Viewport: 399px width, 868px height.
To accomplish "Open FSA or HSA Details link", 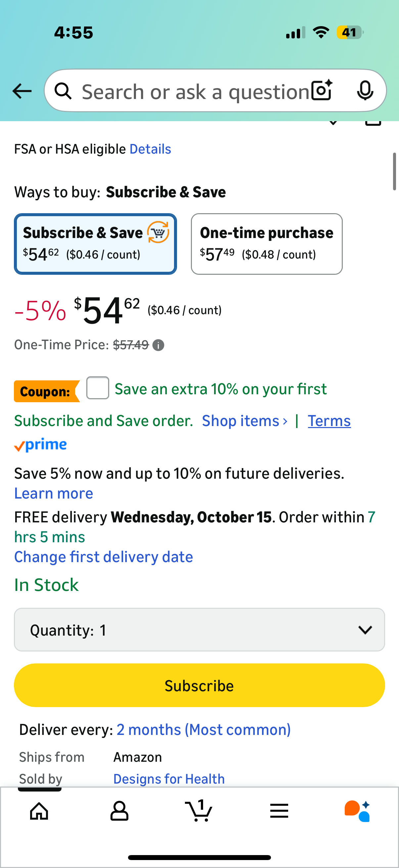I will tap(150, 149).
